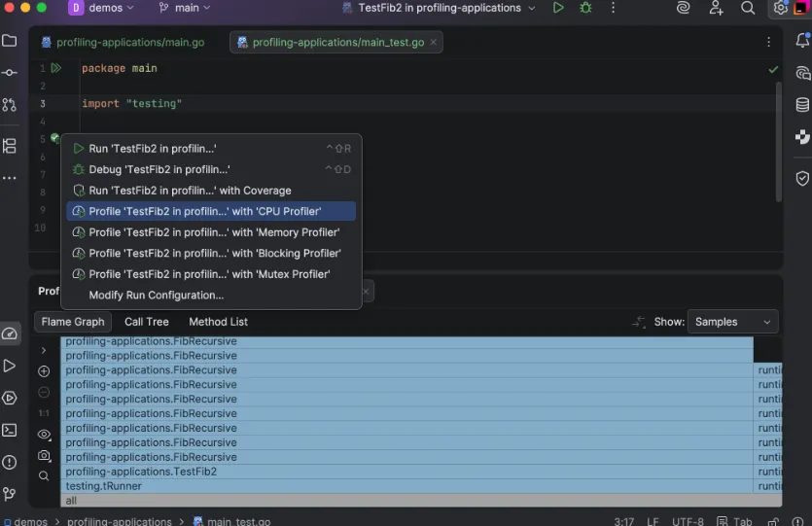Select Profile with 'CPU Profiler' menu item
This screenshot has width=812, height=526.
211,211
